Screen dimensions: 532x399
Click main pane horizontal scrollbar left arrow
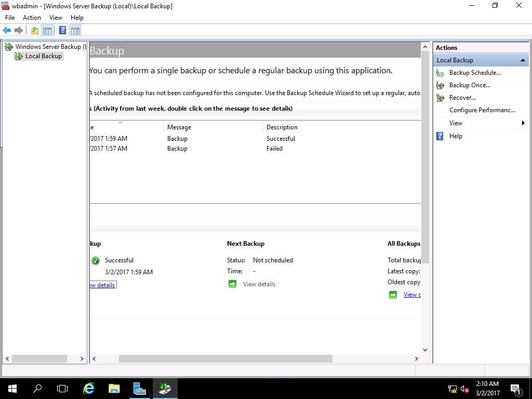coord(94,358)
